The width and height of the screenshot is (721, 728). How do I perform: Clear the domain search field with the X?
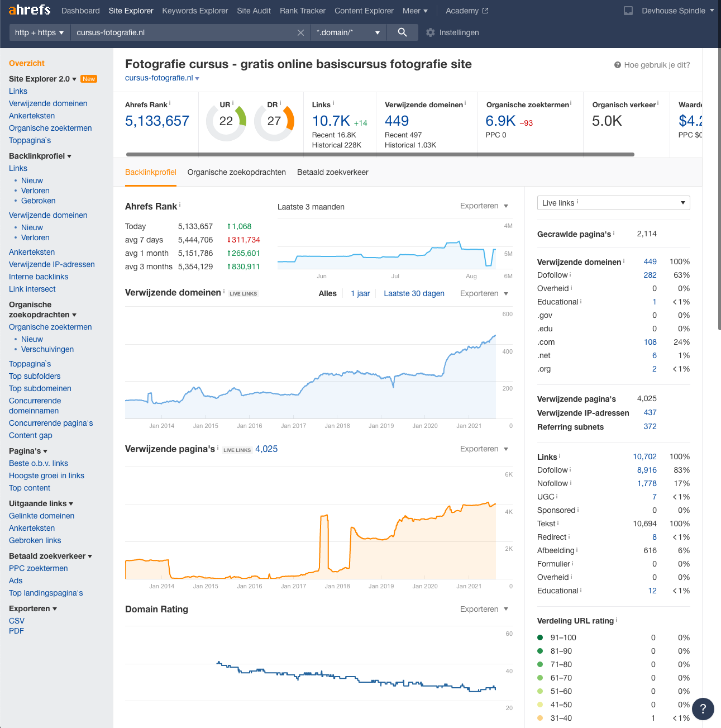coord(300,32)
